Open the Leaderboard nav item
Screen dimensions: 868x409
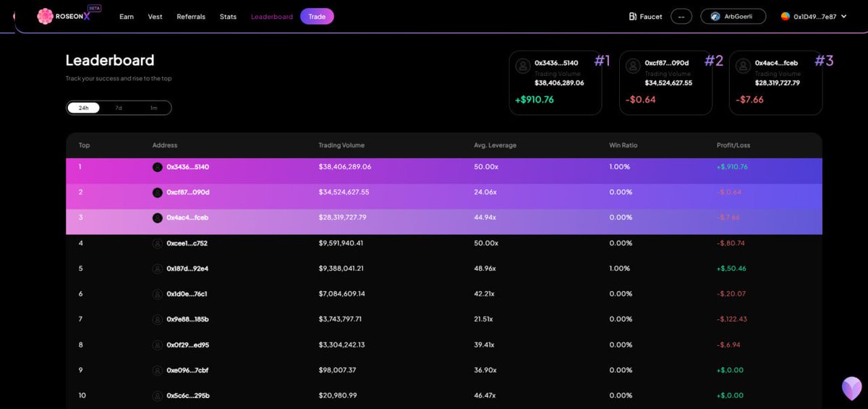[272, 17]
